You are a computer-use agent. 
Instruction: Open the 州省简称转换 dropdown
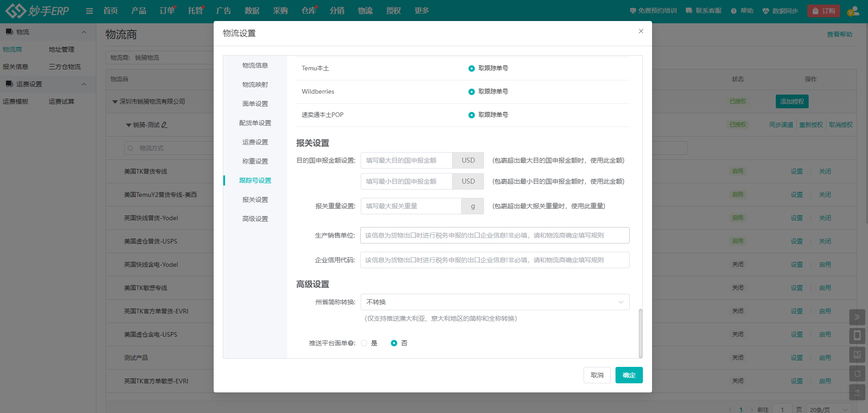(x=494, y=302)
